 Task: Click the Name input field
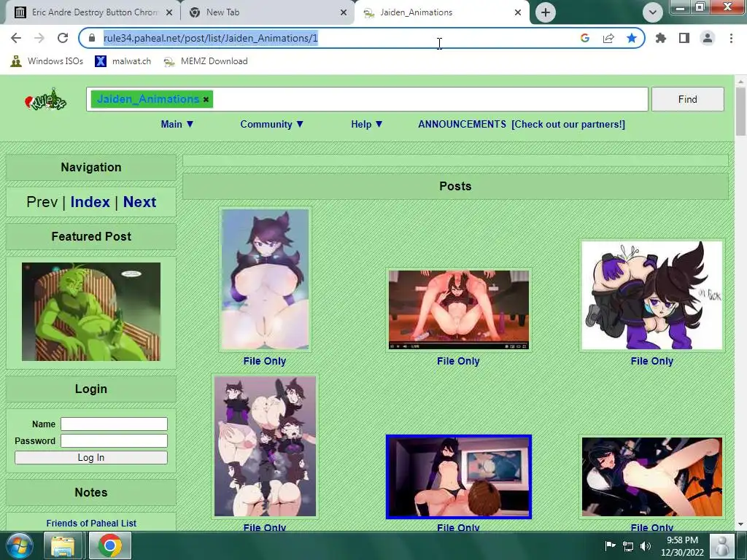coord(115,424)
